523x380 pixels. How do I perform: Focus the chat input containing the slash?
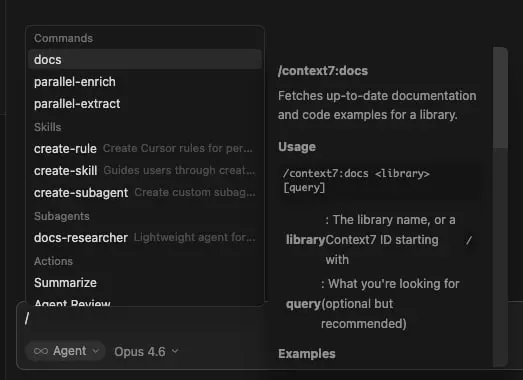pyautogui.click(x=143, y=319)
